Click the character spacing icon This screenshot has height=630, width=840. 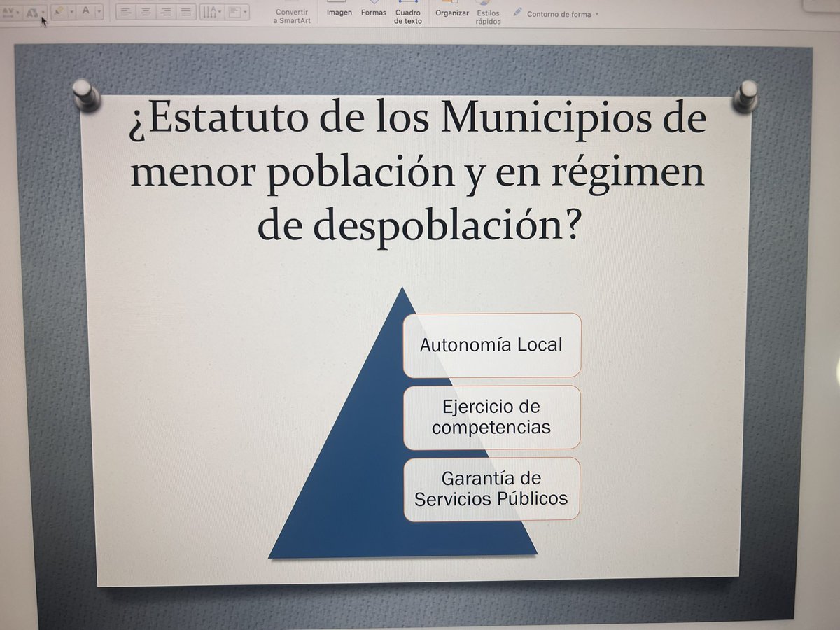(8, 11)
